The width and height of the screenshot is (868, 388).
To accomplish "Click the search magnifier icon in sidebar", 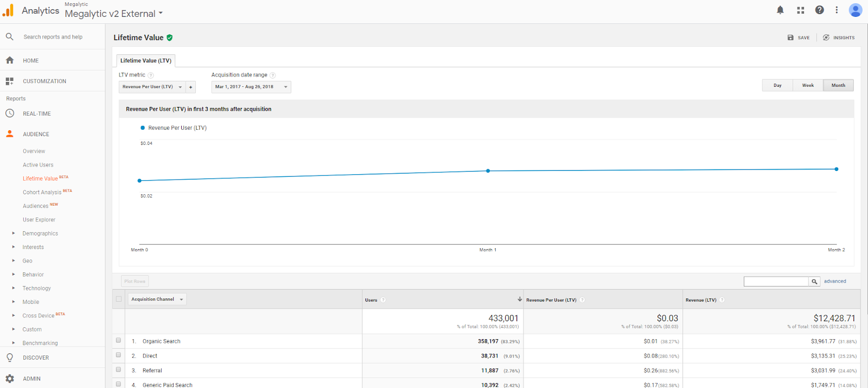I will 9,37.
